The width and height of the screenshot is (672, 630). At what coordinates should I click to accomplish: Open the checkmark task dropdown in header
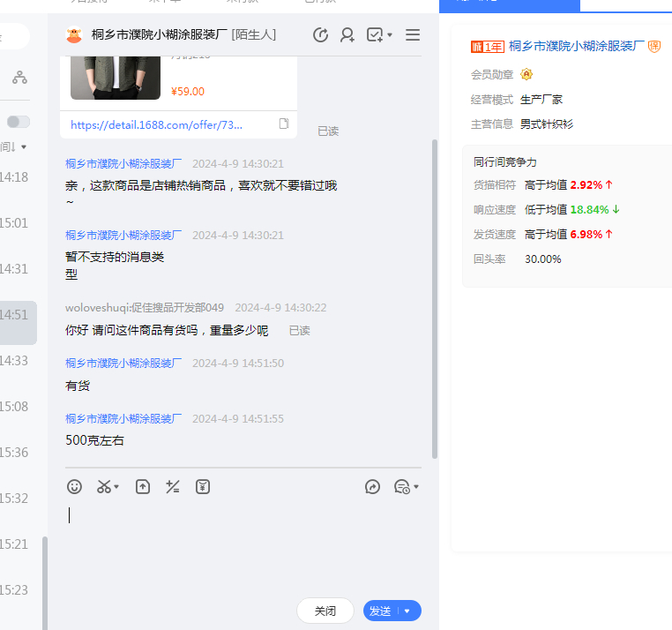(x=379, y=35)
